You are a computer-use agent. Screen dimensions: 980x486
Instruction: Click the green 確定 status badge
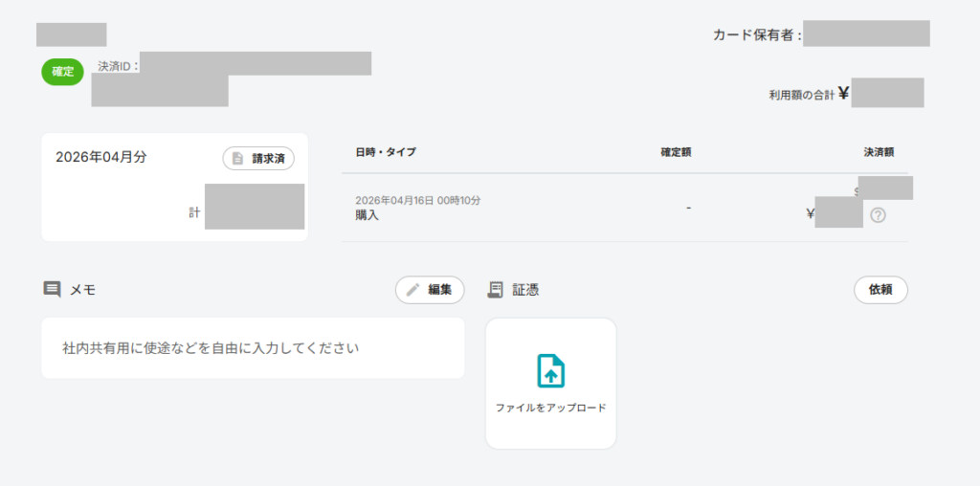(x=62, y=72)
